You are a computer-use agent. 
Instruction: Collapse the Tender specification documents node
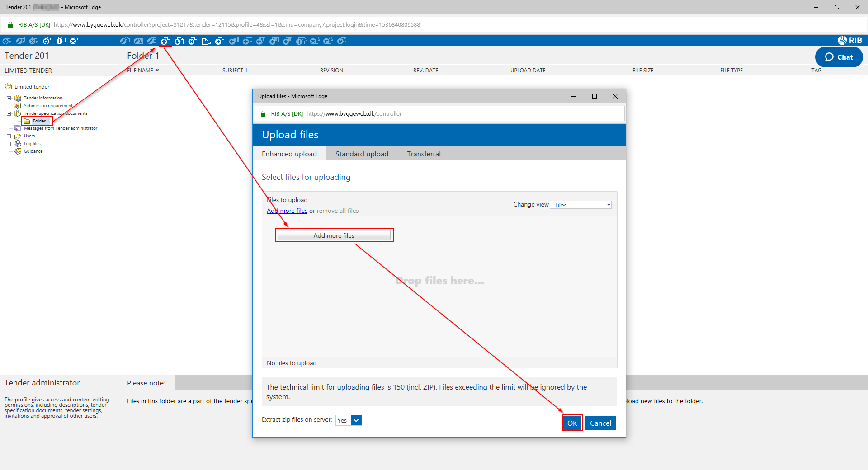(x=9, y=113)
